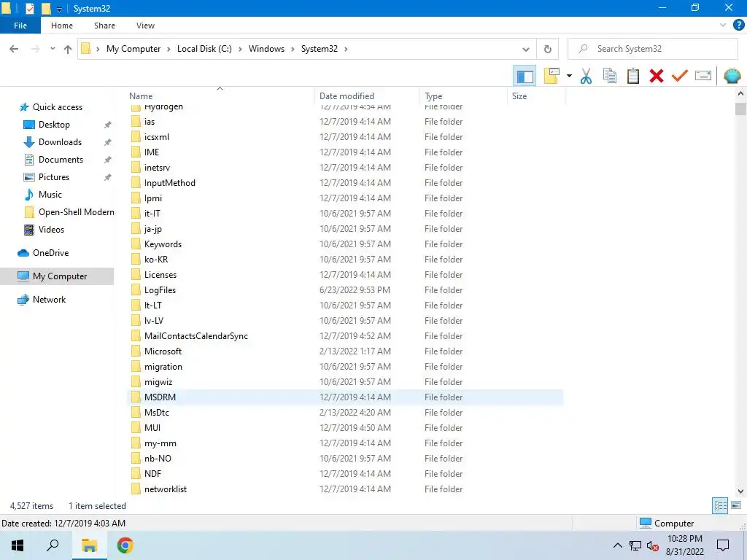The height and width of the screenshot is (560, 747).
Task: Open the recent locations dropdown
Action: pos(53,49)
